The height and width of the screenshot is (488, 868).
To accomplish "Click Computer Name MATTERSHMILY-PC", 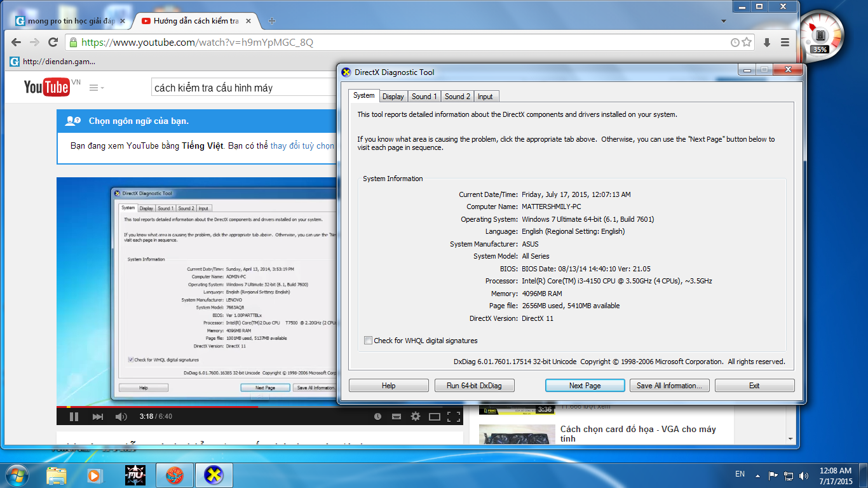I will [552, 207].
